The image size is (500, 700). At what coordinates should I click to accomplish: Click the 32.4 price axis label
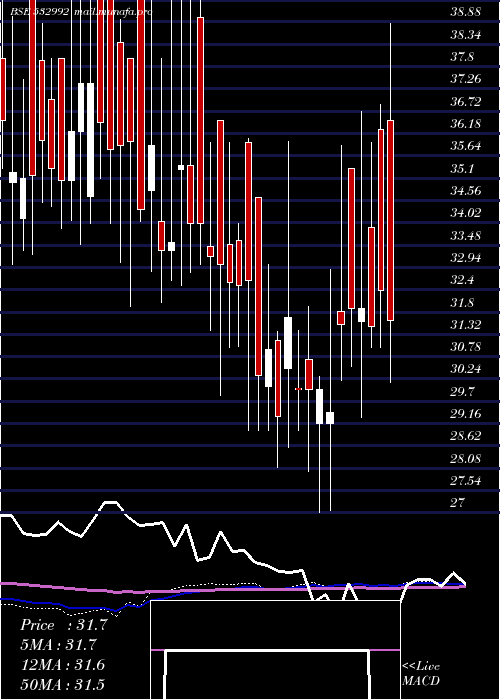click(x=462, y=280)
